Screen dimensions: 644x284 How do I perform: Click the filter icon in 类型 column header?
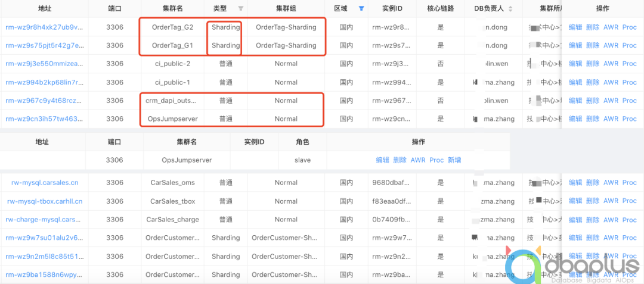241,8
